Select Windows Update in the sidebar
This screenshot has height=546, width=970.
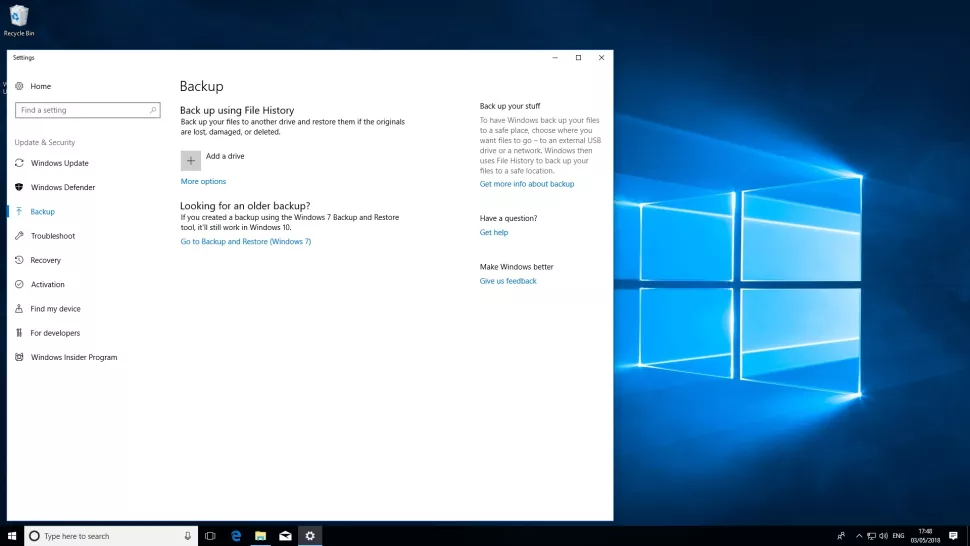point(59,163)
